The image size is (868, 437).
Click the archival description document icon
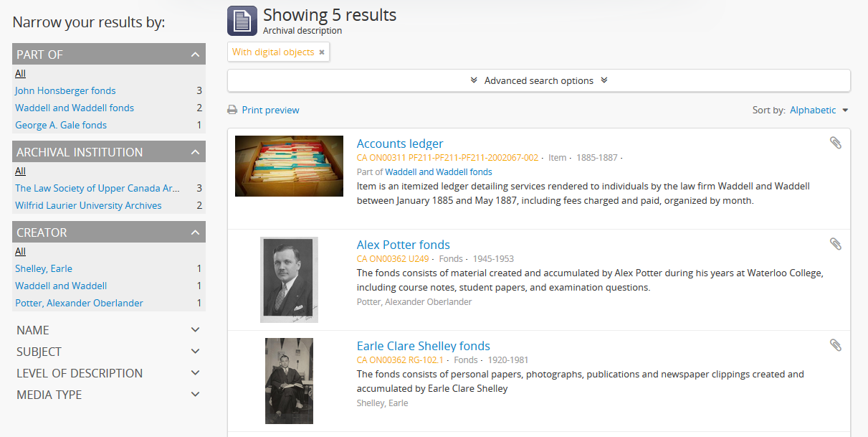(242, 21)
